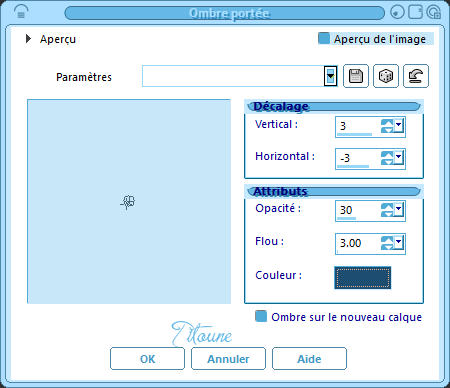Open the Vertical value dropdown arrow

pos(399,125)
